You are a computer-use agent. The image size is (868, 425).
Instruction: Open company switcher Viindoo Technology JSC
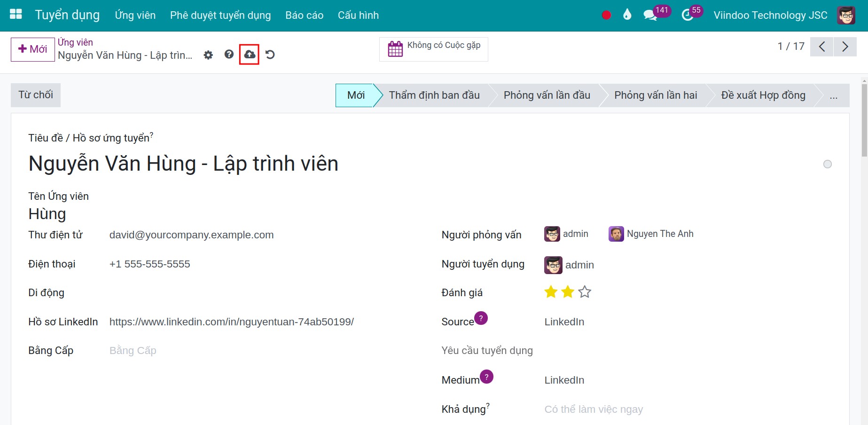tap(770, 15)
